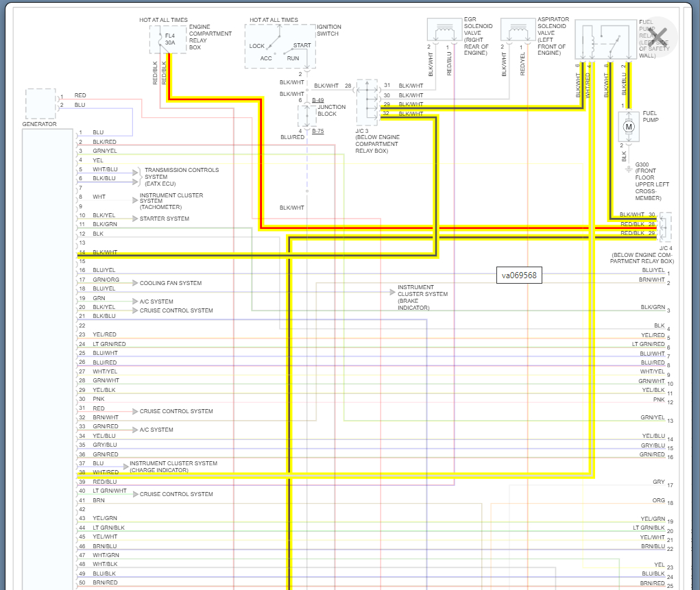Click the EGR solenoid valve coil symbol
Image resolution: width=700 pixels, height=590 pixels.
[x=444, y=30]
